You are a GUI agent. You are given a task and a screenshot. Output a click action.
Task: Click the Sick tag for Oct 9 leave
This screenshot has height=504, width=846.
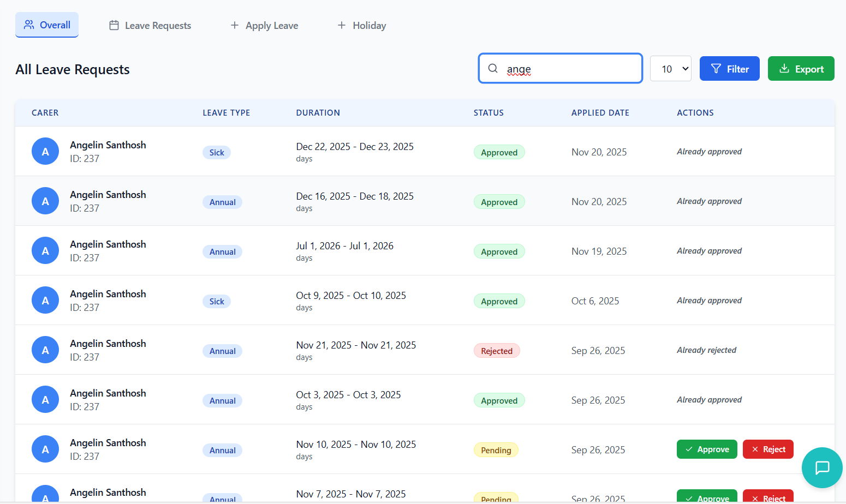[217, 301]
